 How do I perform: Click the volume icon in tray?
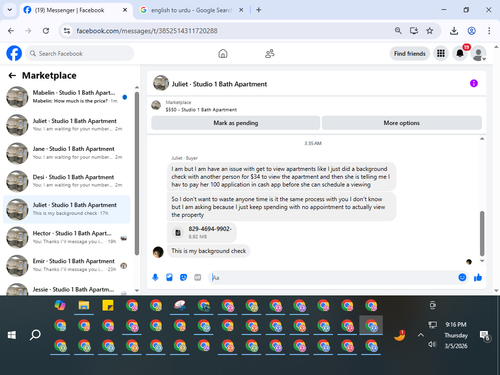432,344
